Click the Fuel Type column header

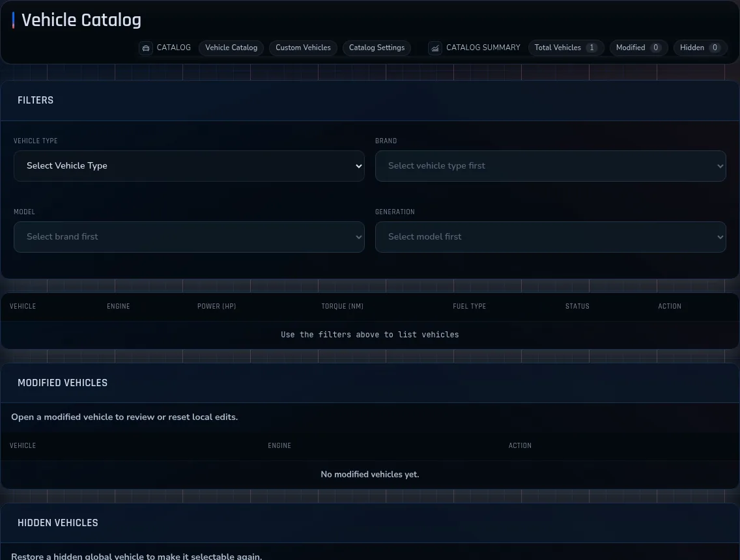pos(469,306)
